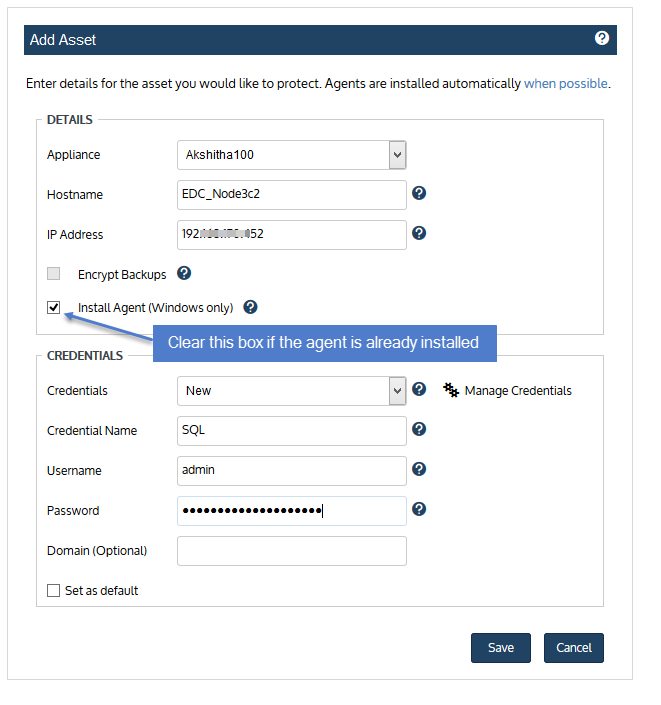
Task: Show help for the Hostname field
Action: [419, 193]
